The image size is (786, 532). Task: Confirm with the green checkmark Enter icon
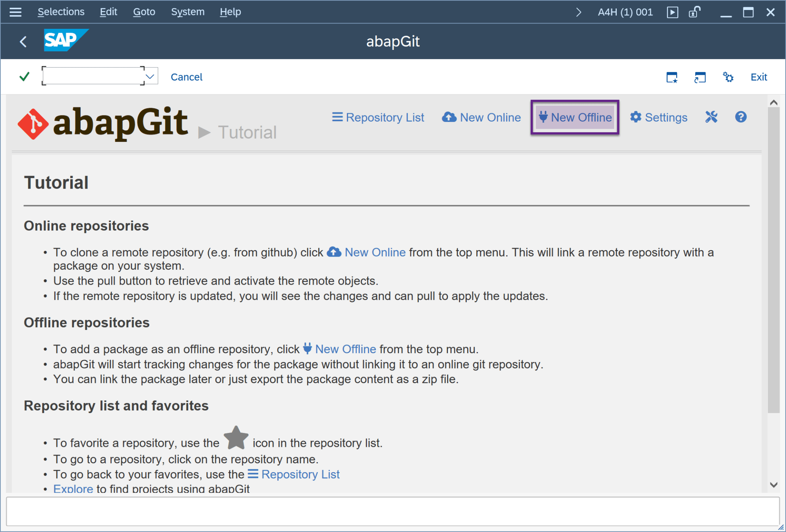pos(23,76)
